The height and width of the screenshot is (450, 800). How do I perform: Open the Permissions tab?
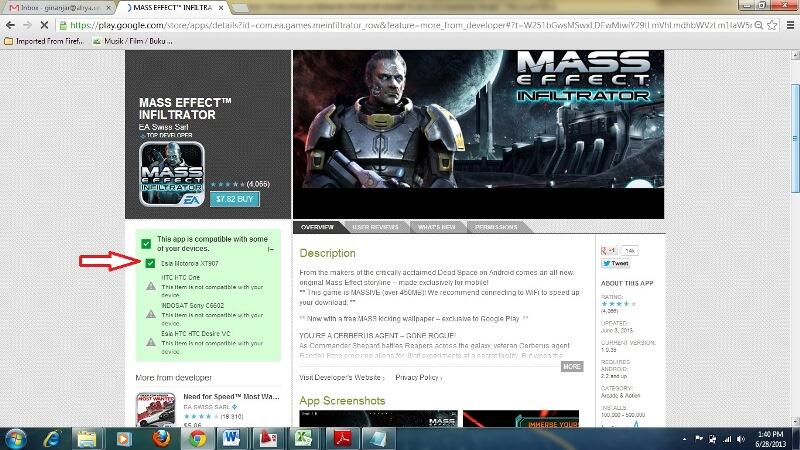tap(496, 227)
